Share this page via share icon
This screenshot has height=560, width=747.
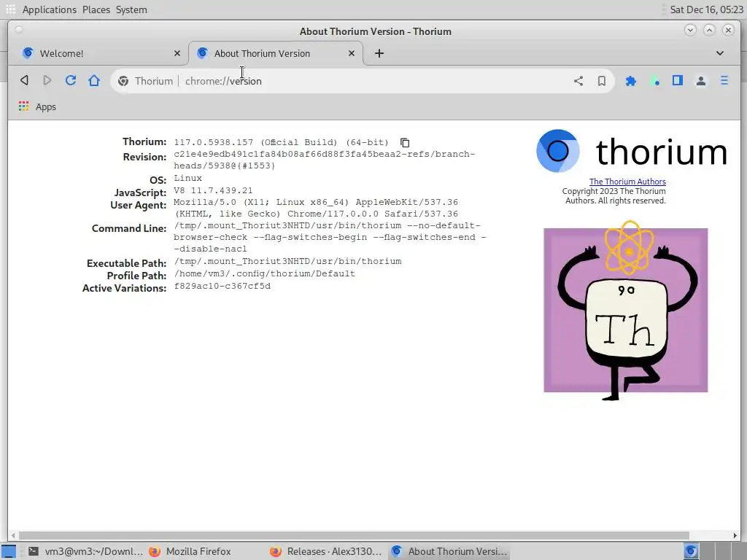point(578,81)
